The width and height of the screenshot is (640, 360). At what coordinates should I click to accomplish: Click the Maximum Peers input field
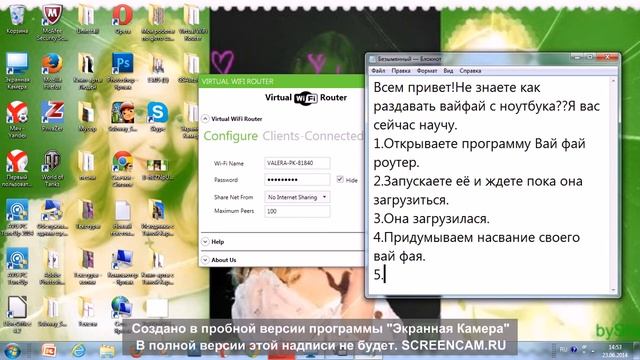(x=297, y=211)
